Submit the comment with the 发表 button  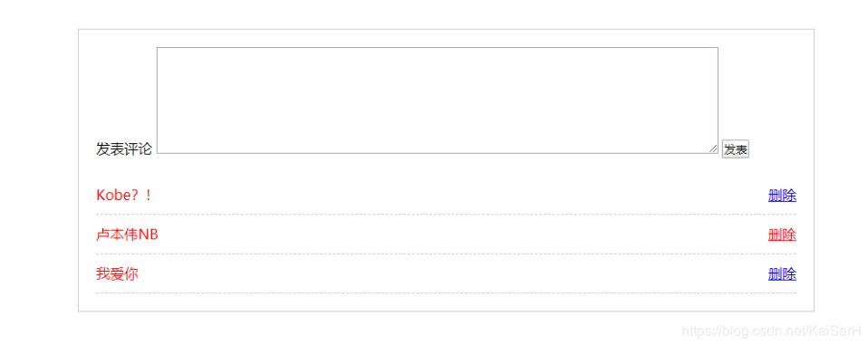(x=735, y=149)
